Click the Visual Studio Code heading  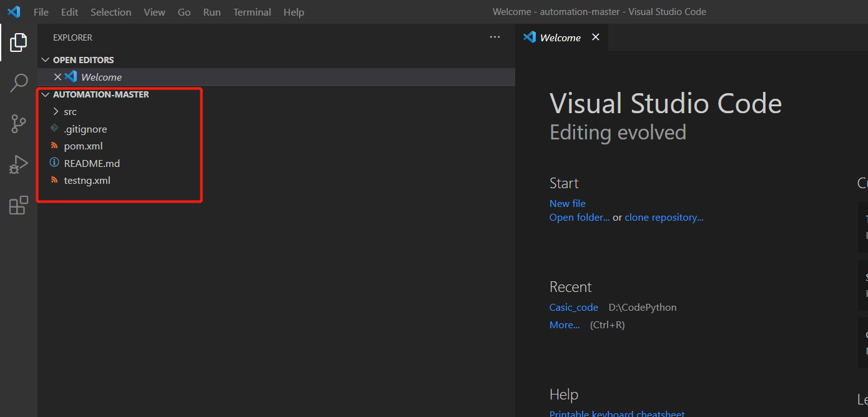tap(666, 103)
